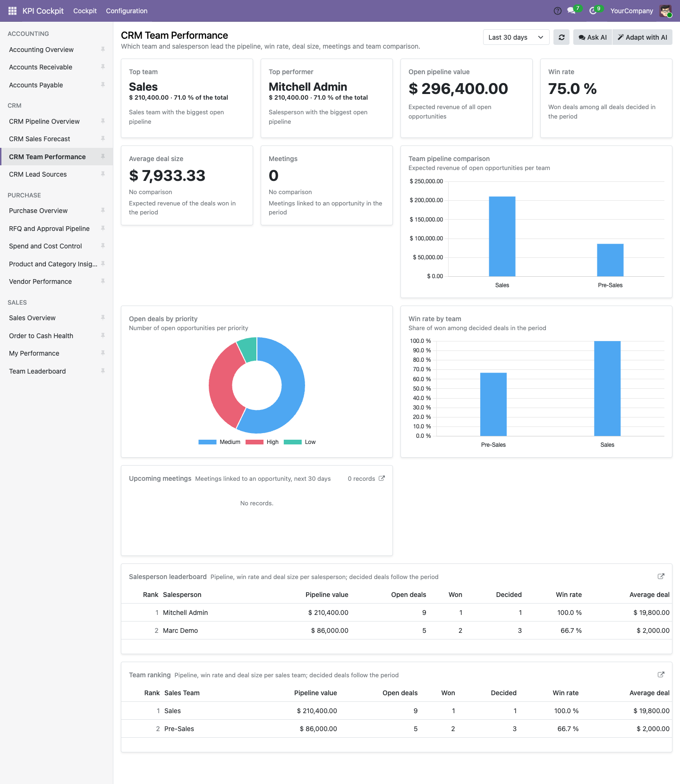Click the Low segment of the priority donut
Screen dimensions: 680x784
click(248, 349)
